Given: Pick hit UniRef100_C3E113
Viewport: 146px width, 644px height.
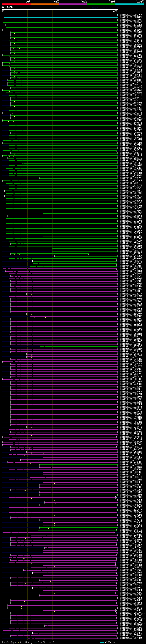Looking at the screenshot, I should point(131,304).
